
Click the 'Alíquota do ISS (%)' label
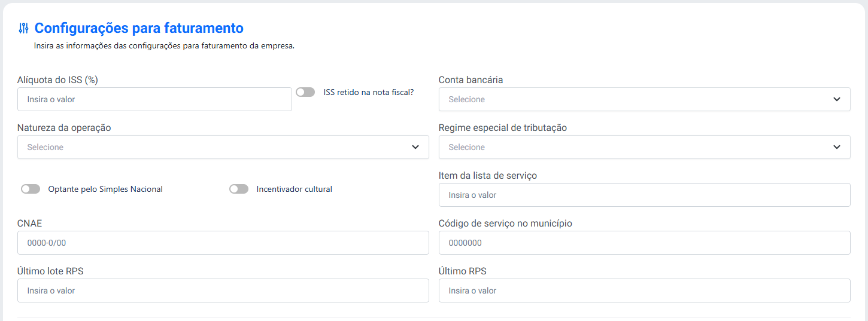pos(57,80)
